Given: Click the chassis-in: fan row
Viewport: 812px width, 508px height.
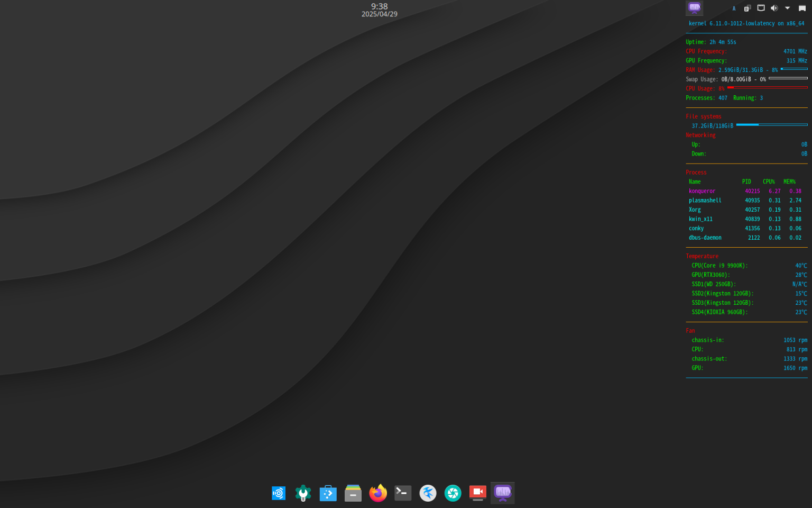Looking at the screenshot, I should point(749,340).
